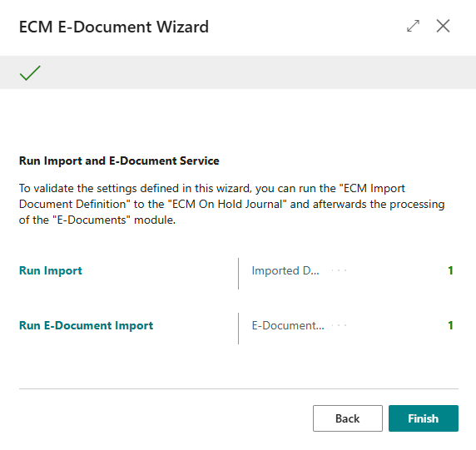Click the divider next to Run Import

coord(239,274)
